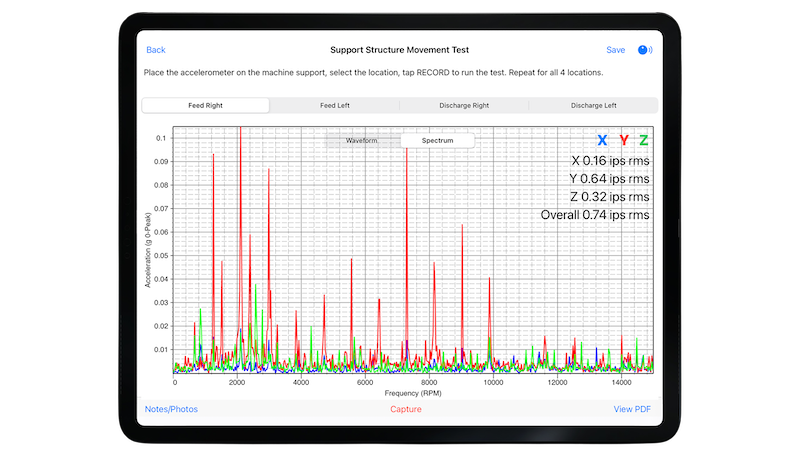The height and width of the screenshot is (457, 800).
Task: Click the X 0.16 ips rms reading
Action: (x=610, y=161)
